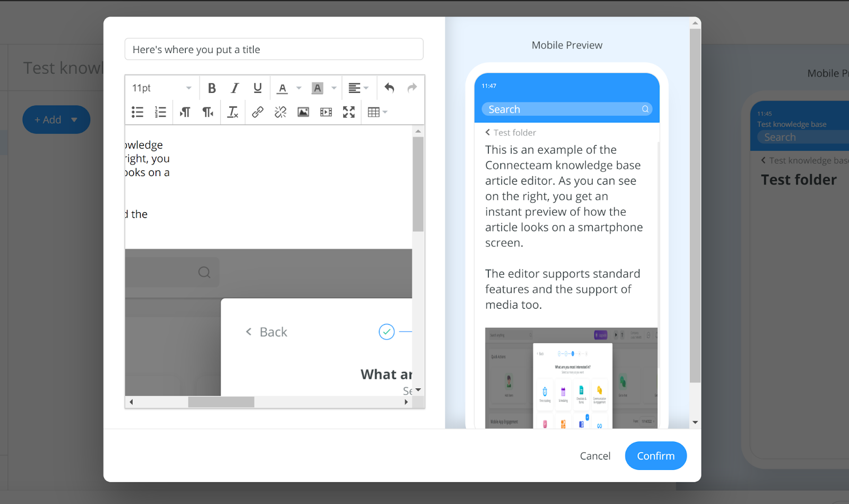
Task: Click the insert image icon
Action: 303,112
